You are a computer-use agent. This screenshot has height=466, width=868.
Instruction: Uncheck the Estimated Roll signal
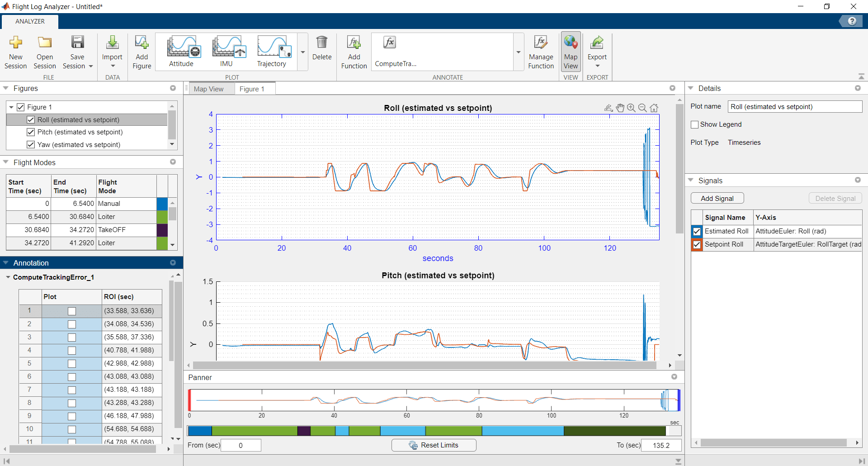pyautogui.click(x=697, y=232)
